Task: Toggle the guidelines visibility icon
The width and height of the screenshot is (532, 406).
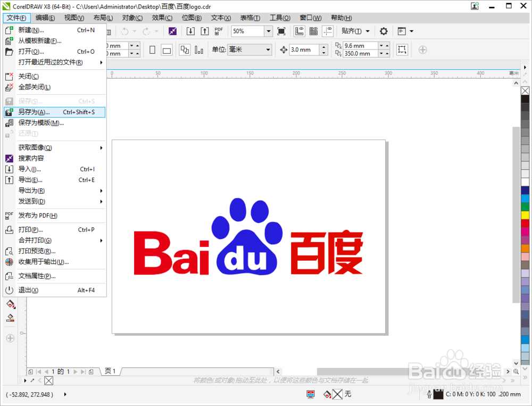Action: (x=327, y=31)
